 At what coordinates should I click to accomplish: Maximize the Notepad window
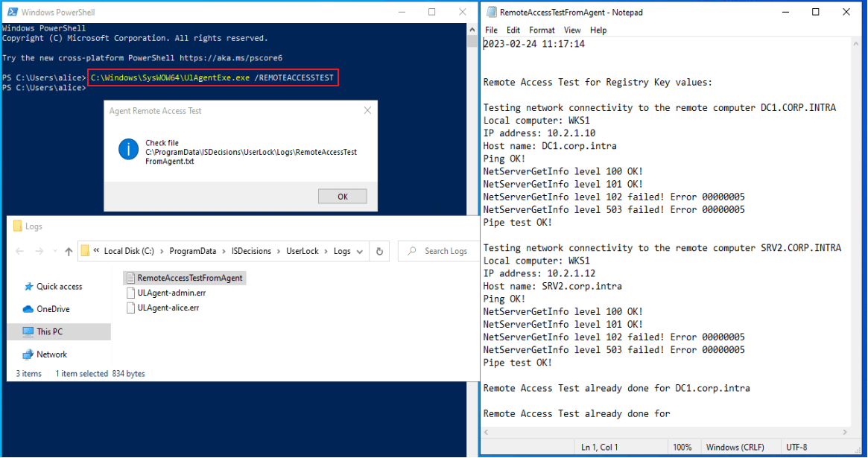click(x=815, y=12)
